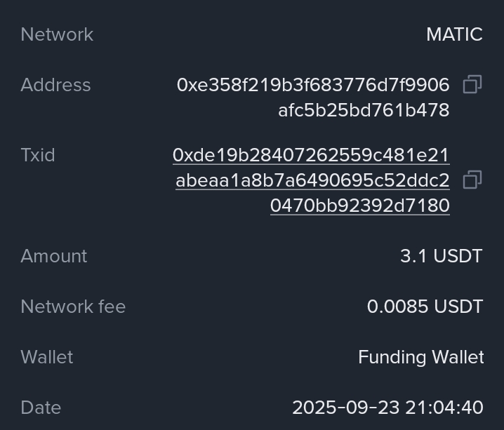Click the Amount label
The height and width of the screenshot is (430, 504).
tap(54, 256)
